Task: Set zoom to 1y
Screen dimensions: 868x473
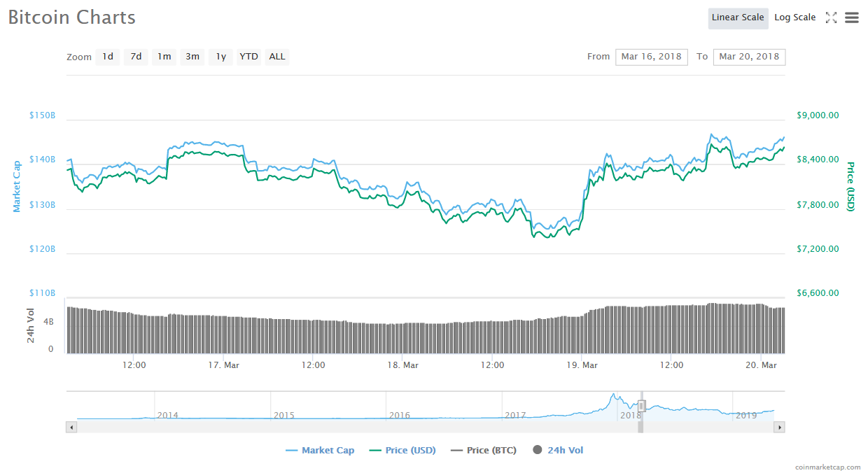Action: click(x=220, y=57)
